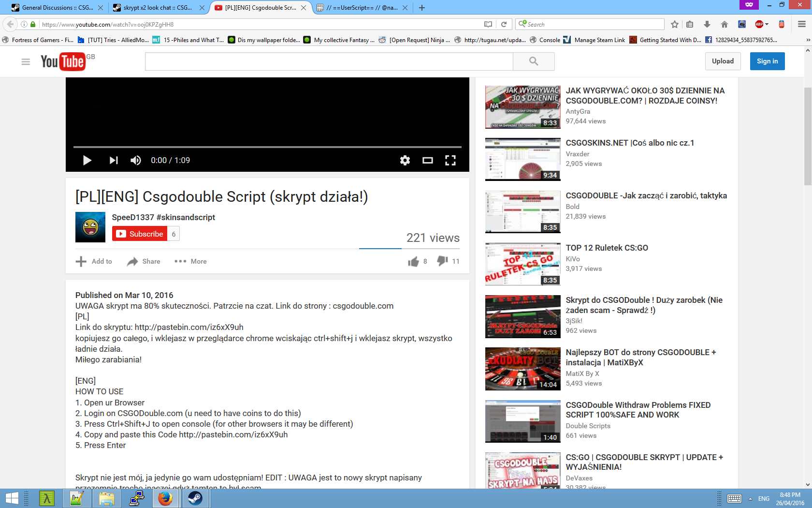The width and height of the screenshot is (812, 508).
Task: Toggle theater mode on the player
Action: [x=428, y=160]
